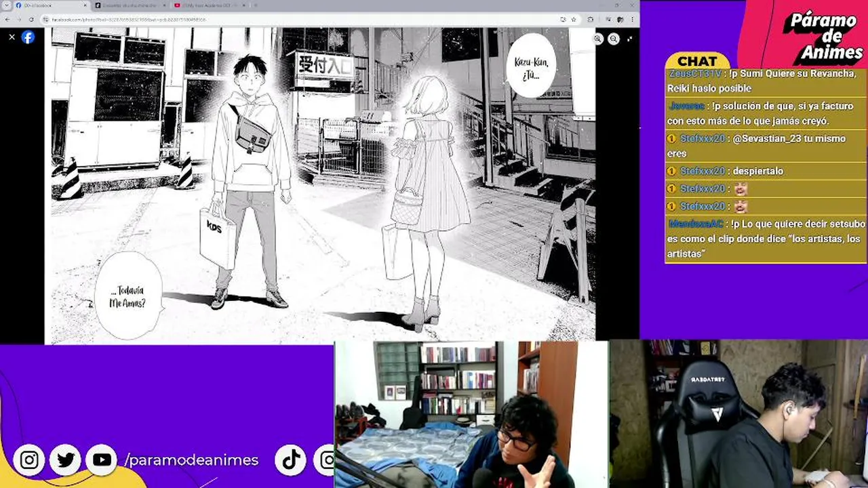Click the right webcam feed with gaming chair
Screen dimensions: 868x488
pyautogui.click(x=739, y=414)
